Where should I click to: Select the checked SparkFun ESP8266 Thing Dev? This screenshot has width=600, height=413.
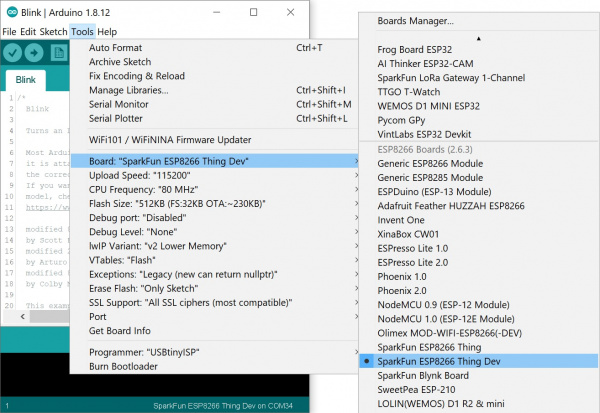(478, 362)
